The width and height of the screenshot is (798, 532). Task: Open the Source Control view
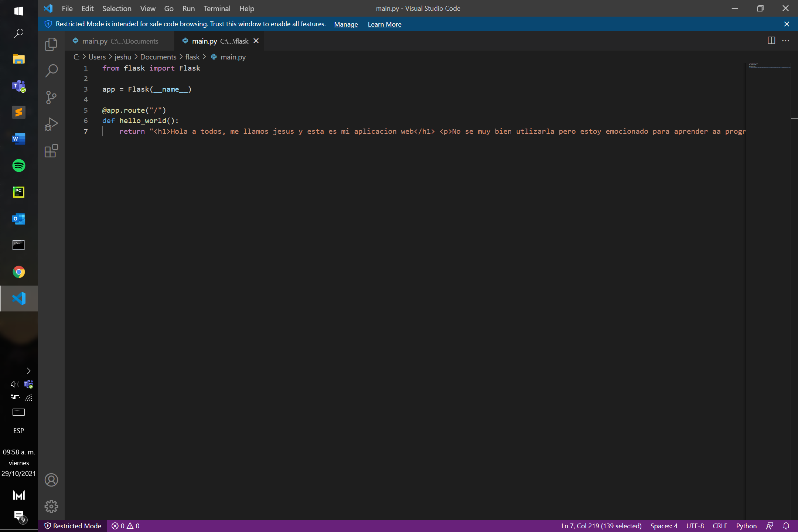coord(51,98)
